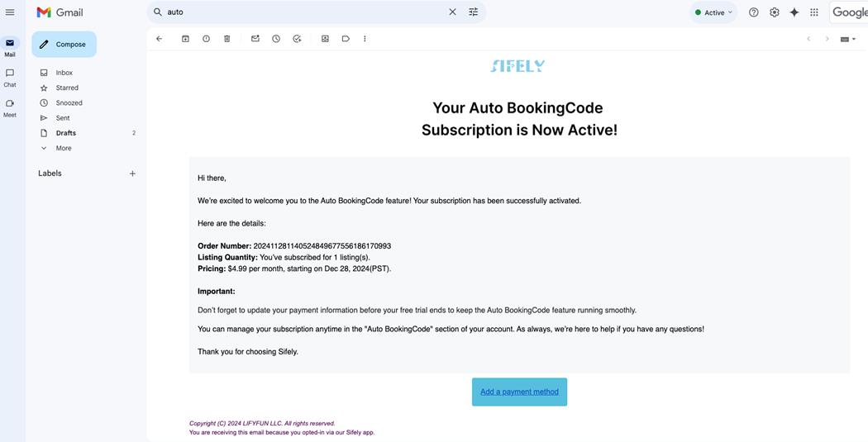This screenshot has height=442, width=868.
Task: Open the three-dot more actions menu
Action: 365,39
